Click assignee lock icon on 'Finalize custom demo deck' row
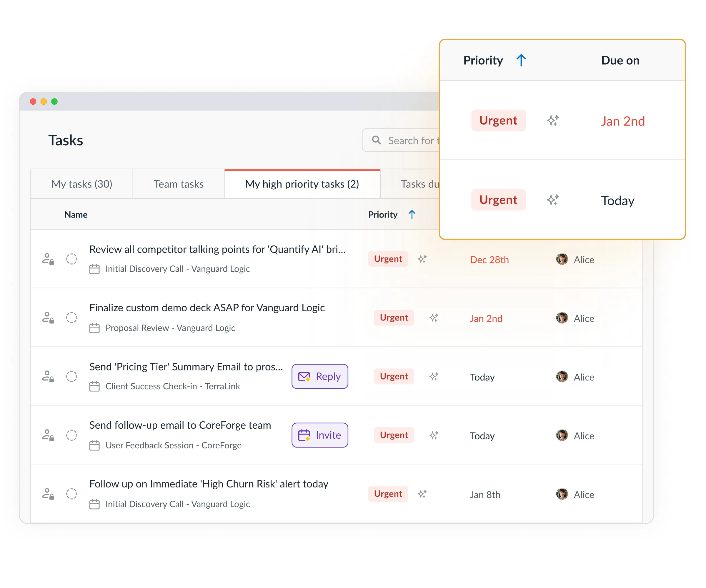 48,318
